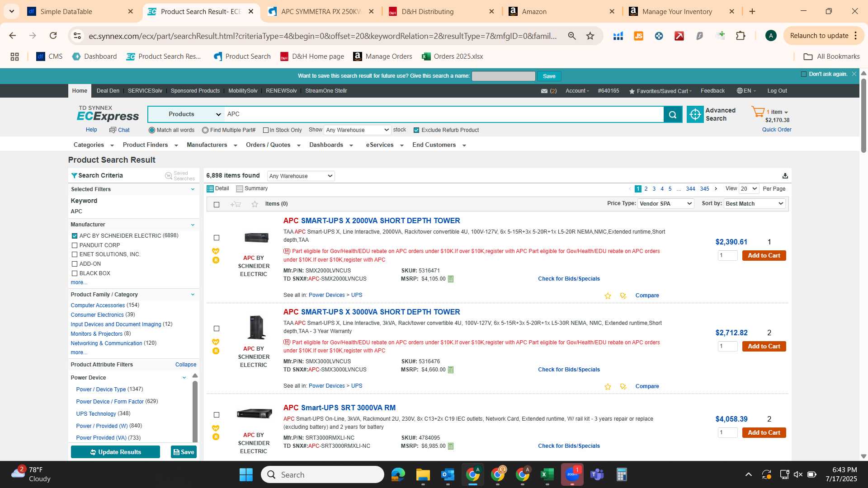868x488 pixels.
Task: Open Products search category dropdown
Action: pos(186,114)
